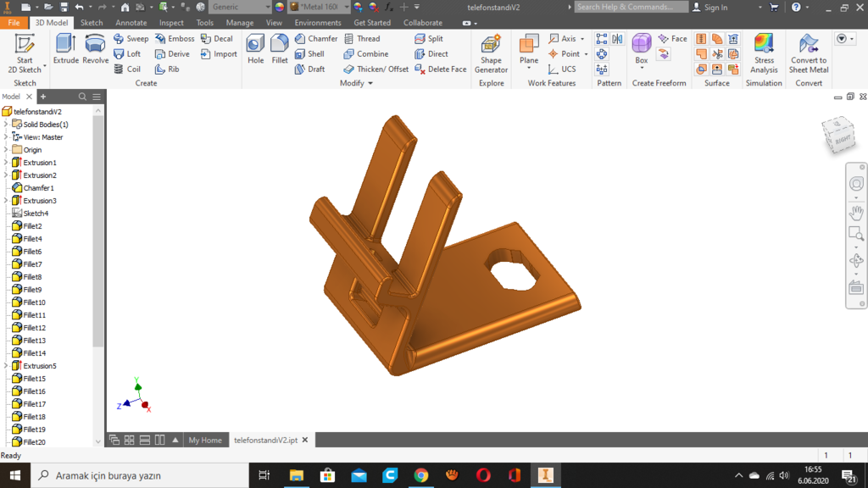Click the Import command
This screenshot has width=868, height=488.
click(219, 53)
